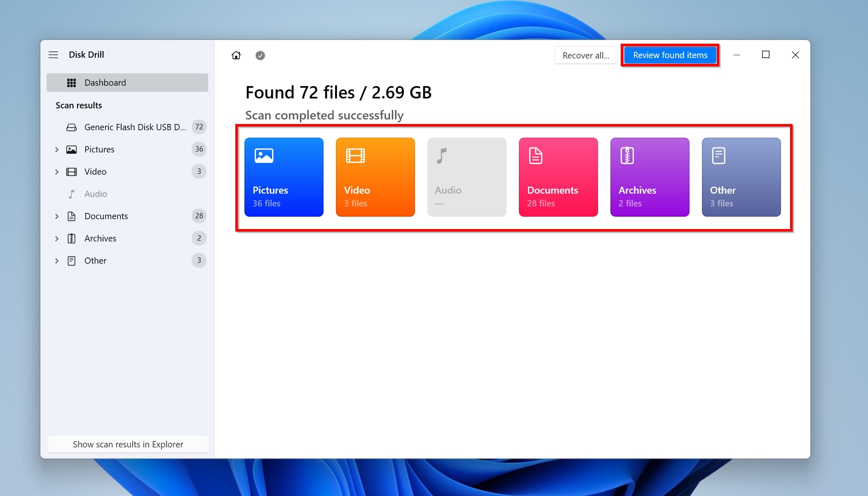Expand the Video scan results tree
868x496 pixels.
coord(56,171)
